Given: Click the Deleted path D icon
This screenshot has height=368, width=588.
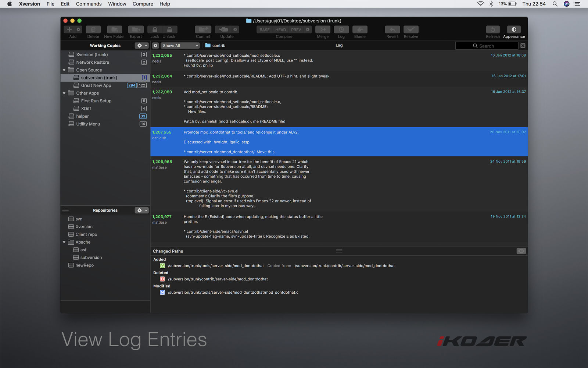Looking at the screenshot, I should click(x=162, y=279).
